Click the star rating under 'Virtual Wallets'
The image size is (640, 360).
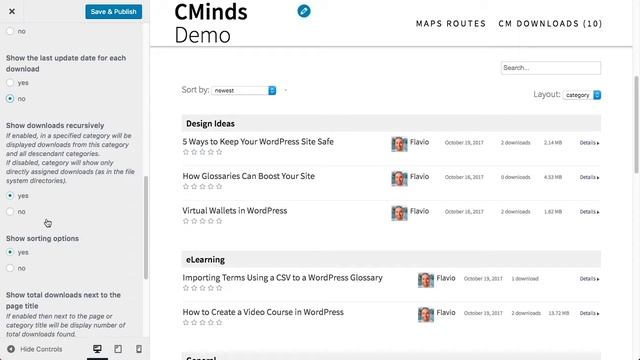(x=202, y=221)
